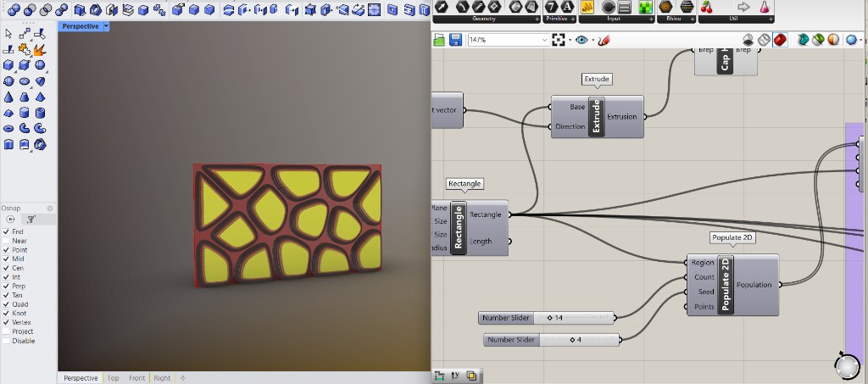This screenshot has height=384, width=868.
Task: Click the Grasshopper compass widget icon
Action: [847, 365]
